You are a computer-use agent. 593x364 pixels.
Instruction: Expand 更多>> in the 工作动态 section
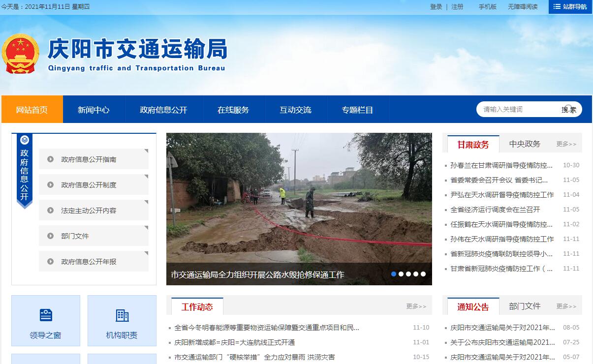416,306
